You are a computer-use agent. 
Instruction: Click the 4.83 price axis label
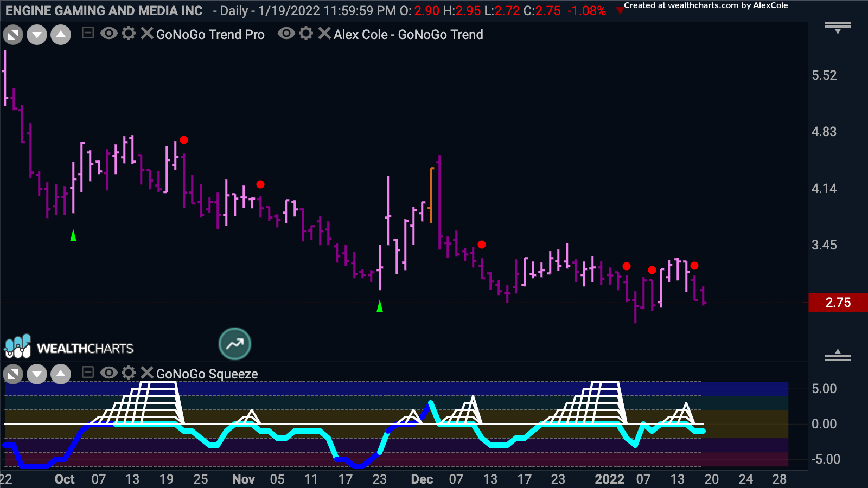(824, 132)
